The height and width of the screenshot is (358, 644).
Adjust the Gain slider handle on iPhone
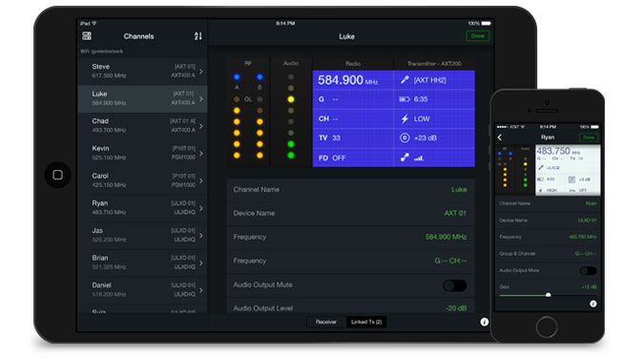[x=549, y=295]
